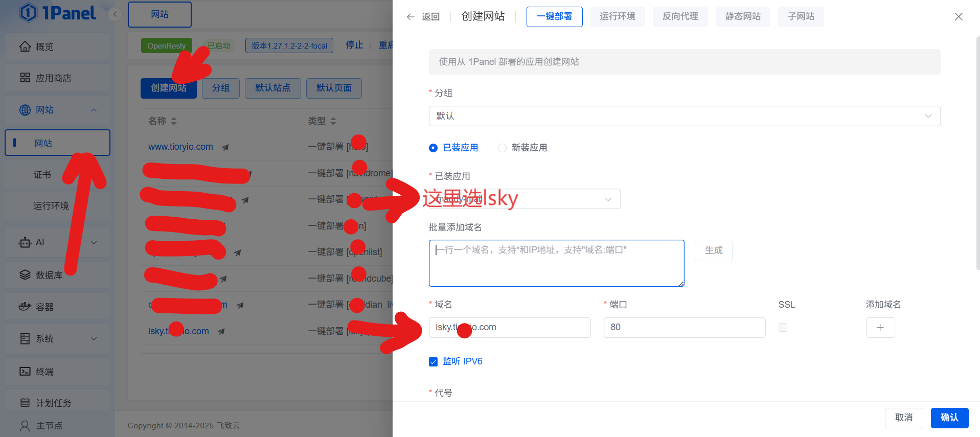
Task: Collapse the sidebar with arrow button
Action: click(115, 14)
